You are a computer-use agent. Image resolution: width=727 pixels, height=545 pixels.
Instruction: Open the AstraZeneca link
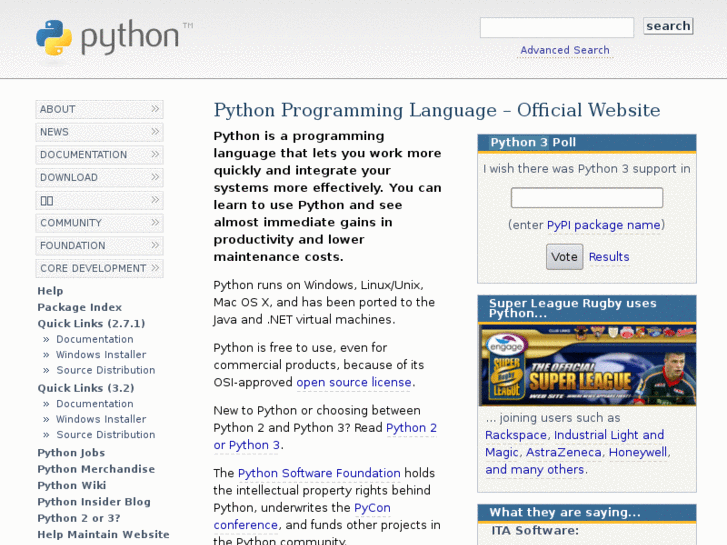[564, 452]
